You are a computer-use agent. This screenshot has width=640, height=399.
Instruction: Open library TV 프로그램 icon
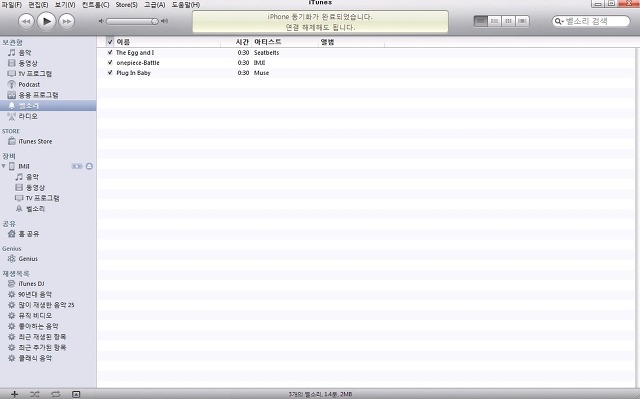11,74
